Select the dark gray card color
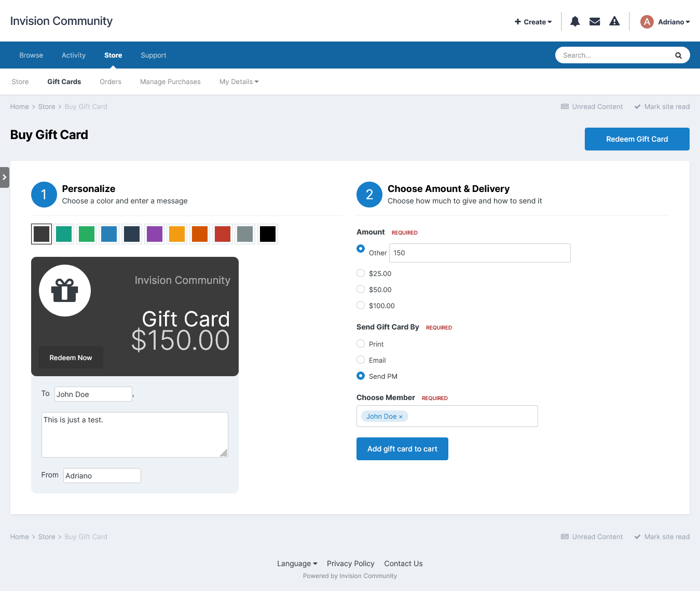Screen dimensions: 700x591 pos(42,234)
